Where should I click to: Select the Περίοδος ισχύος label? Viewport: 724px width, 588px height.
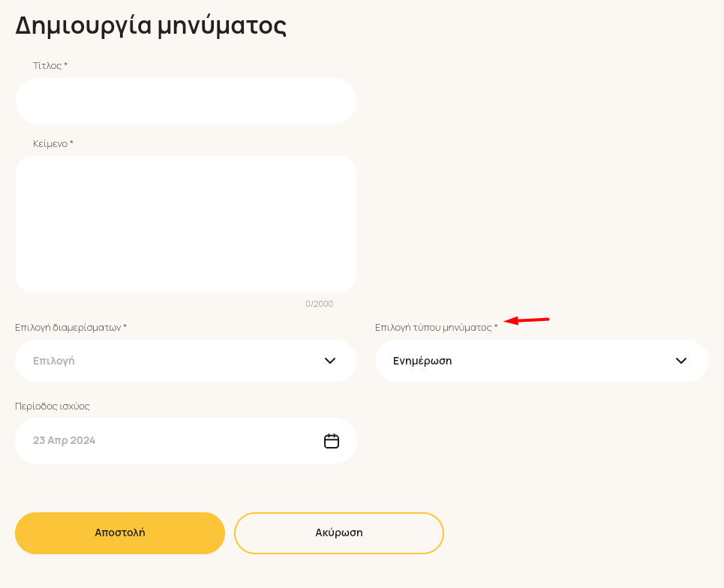[53, 406]
